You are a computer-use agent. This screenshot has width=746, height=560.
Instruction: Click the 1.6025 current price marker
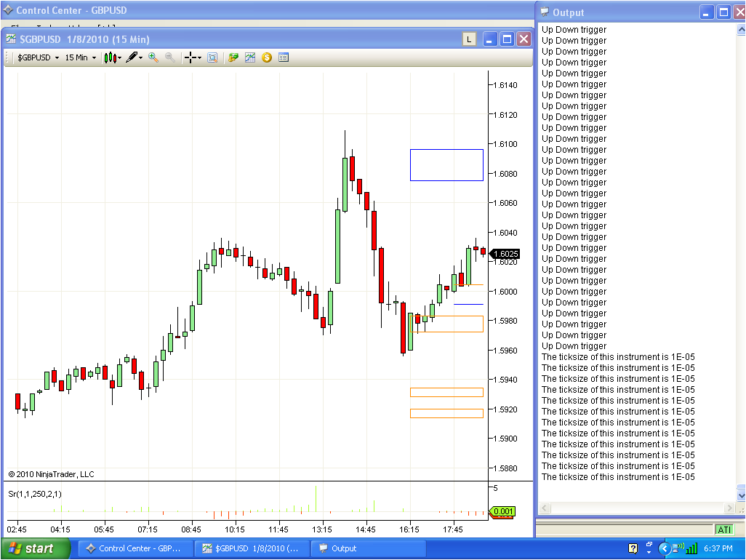click(505, 254)
